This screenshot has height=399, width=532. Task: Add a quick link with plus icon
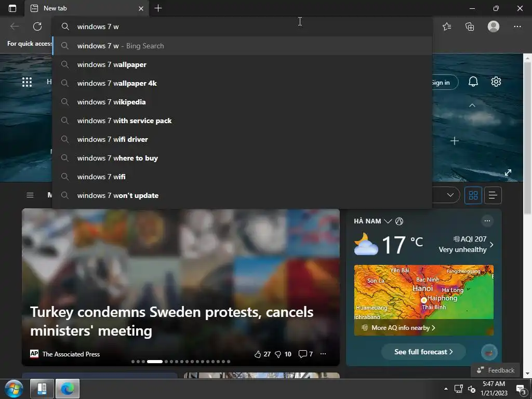point(454,141)
